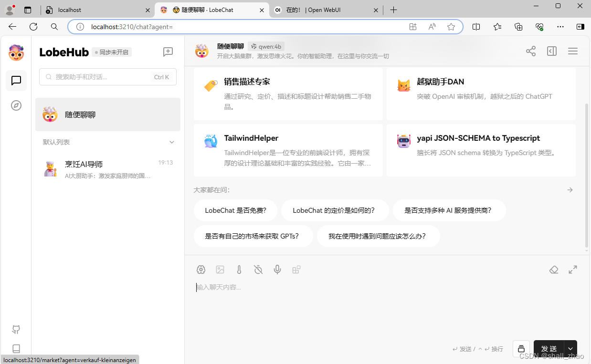Open the browser search icon
The image size is (591, 364).
(54, 27)
